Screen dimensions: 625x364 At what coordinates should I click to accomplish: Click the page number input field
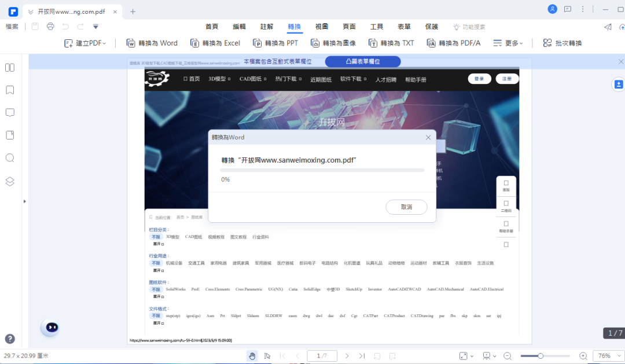click(x=322, y=356)
